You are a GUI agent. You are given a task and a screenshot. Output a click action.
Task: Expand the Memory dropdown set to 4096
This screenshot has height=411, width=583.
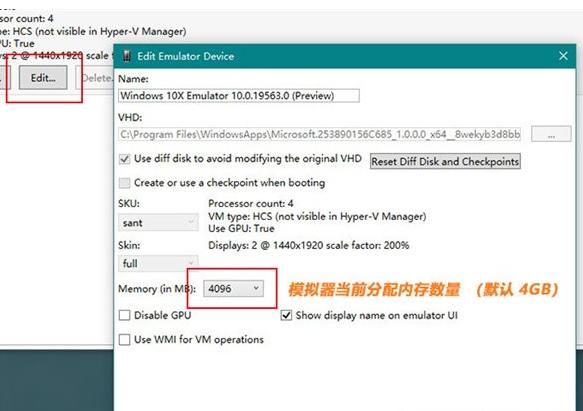click(233, 289)
